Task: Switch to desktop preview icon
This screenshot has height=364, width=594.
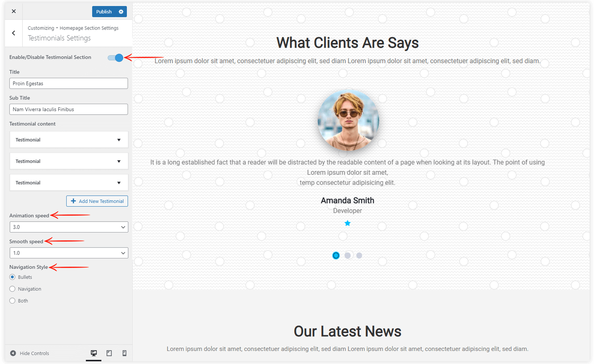Action: click(x=94, y=353)
